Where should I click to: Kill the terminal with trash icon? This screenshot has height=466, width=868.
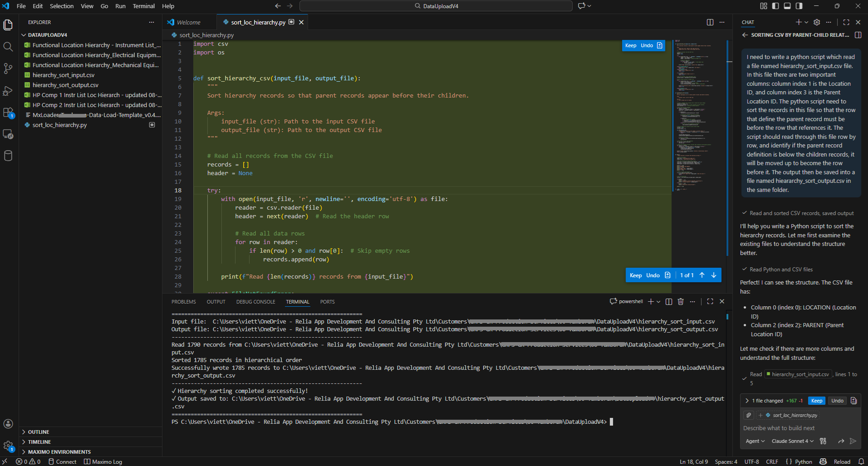pos(680,301)
